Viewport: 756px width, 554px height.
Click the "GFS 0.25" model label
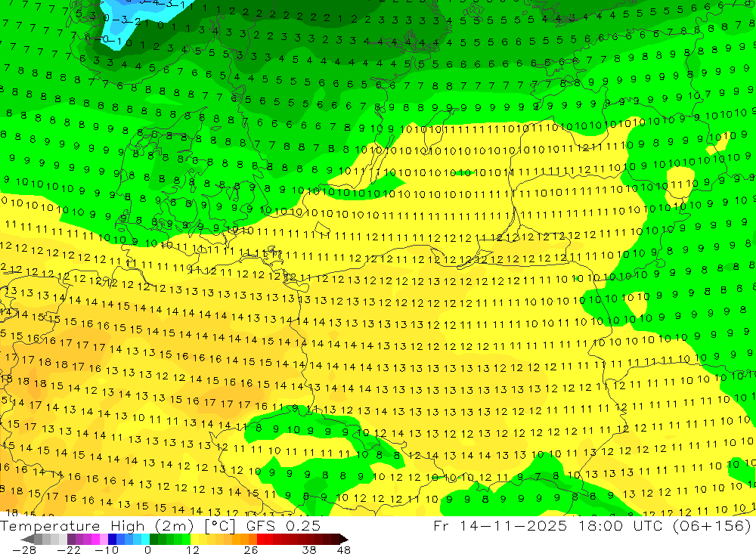tap(283, 525)
